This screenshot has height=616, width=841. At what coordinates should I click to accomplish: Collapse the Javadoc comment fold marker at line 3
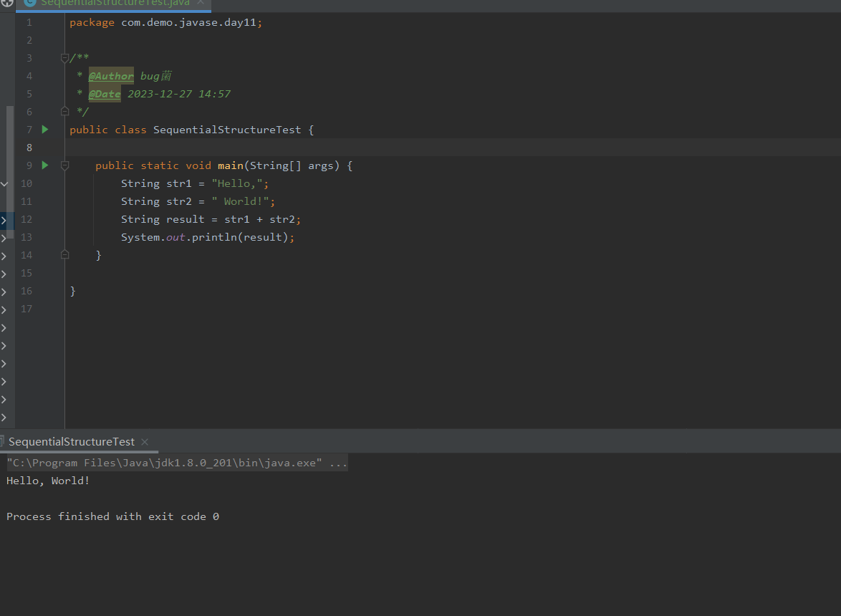point(65,58)
